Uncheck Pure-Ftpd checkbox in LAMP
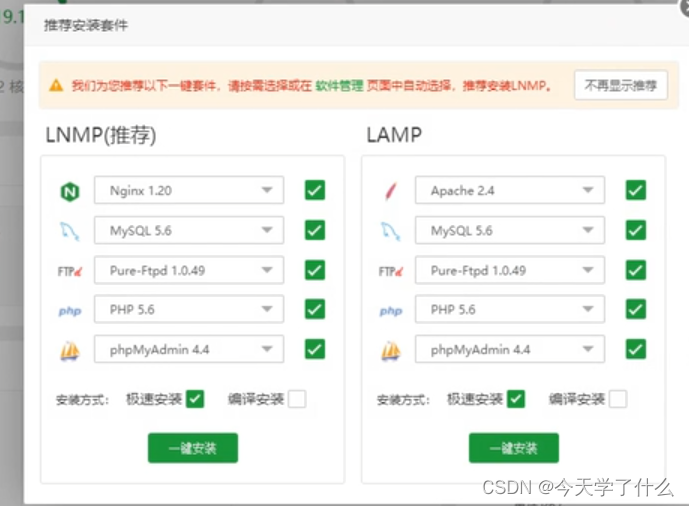 point(636,270)
